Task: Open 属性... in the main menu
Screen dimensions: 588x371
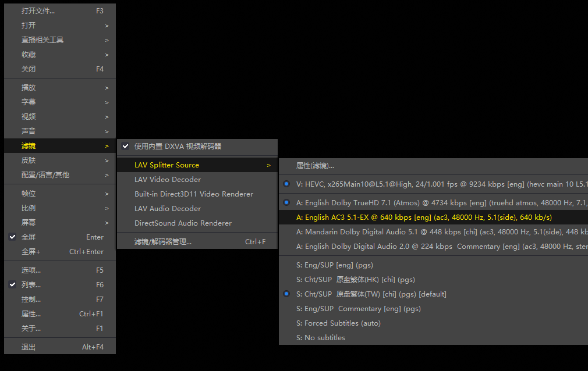Action: tap(59, 314)
